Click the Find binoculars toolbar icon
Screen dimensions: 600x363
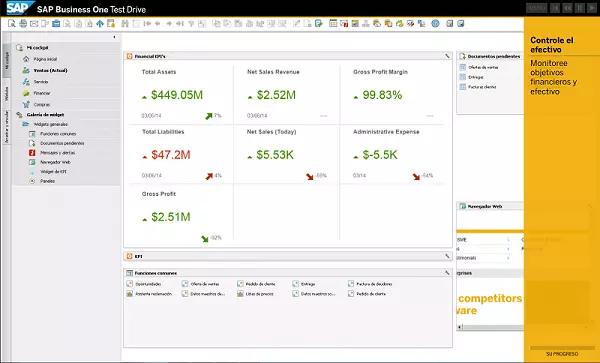125,24
